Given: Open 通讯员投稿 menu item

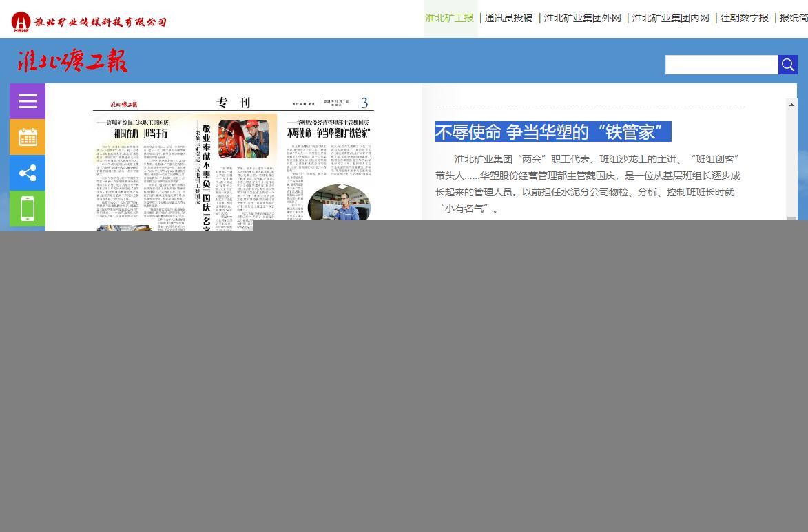Looking at the screenshot, I should [508, 18].
